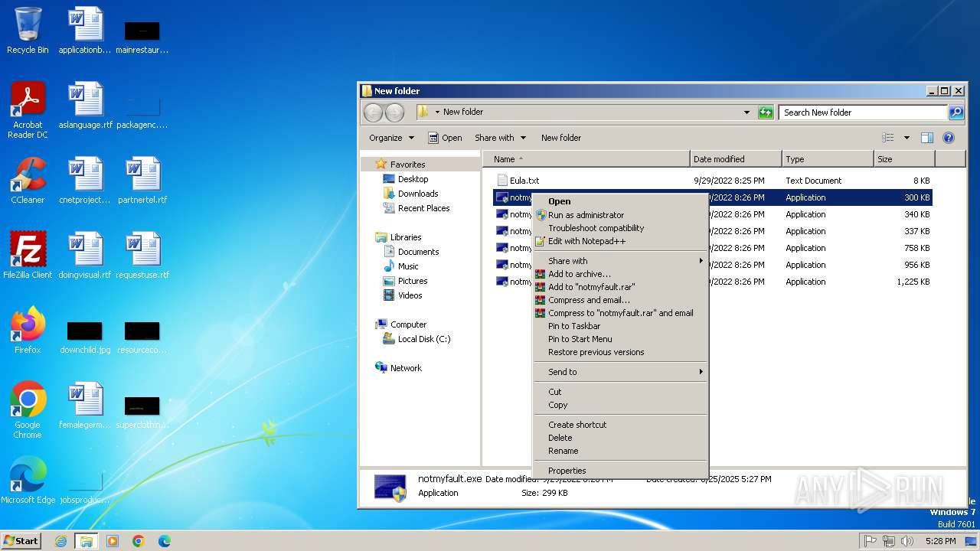Click the New folder toolbar button
Image resolution: width=980 pixels, height=551 pixels.
561,138
